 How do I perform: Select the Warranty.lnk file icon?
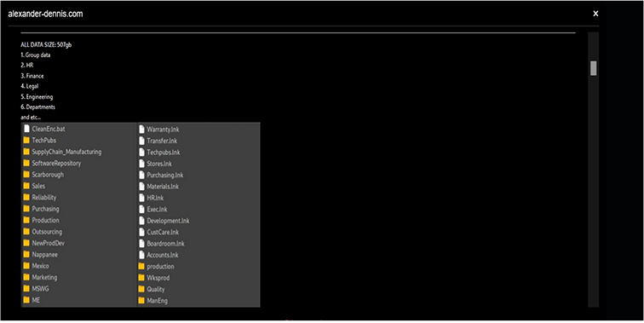pyautogui.click(x=141, y=129)
